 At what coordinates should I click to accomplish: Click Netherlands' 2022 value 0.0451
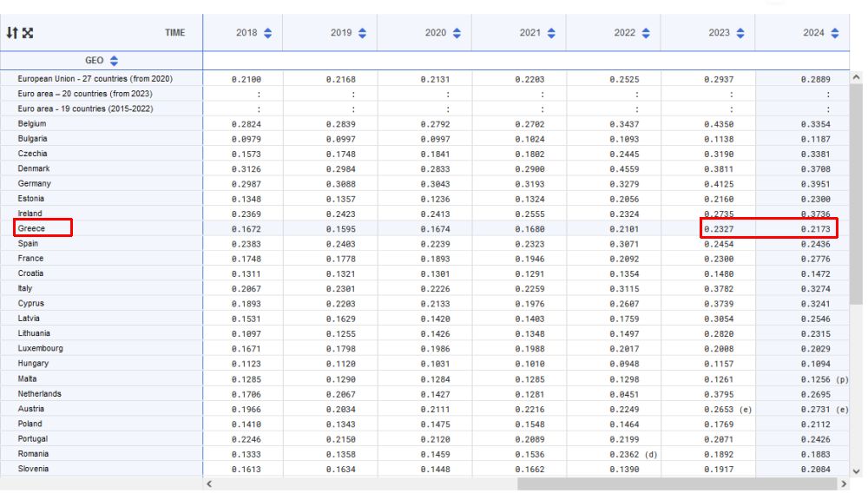(624, 394)
